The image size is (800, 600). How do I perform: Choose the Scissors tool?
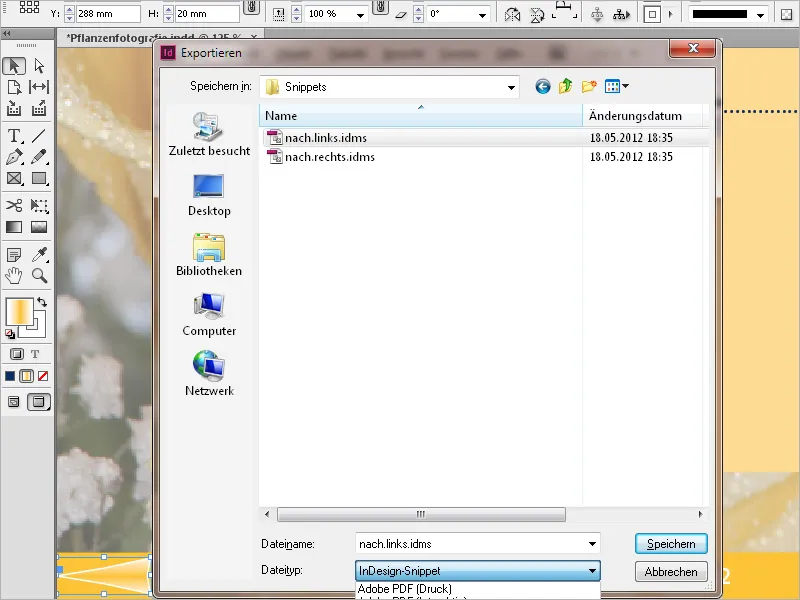click(x=14, y=205)
